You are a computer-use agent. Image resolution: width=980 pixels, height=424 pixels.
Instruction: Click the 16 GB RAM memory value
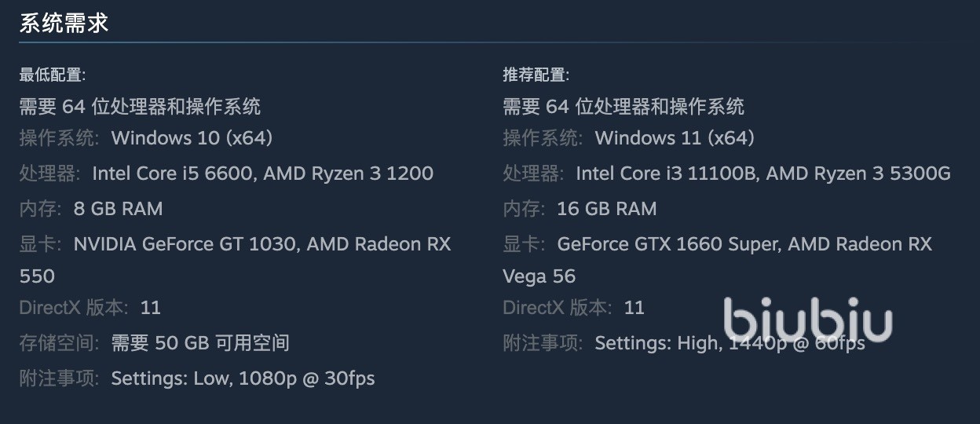coord(606,209)
